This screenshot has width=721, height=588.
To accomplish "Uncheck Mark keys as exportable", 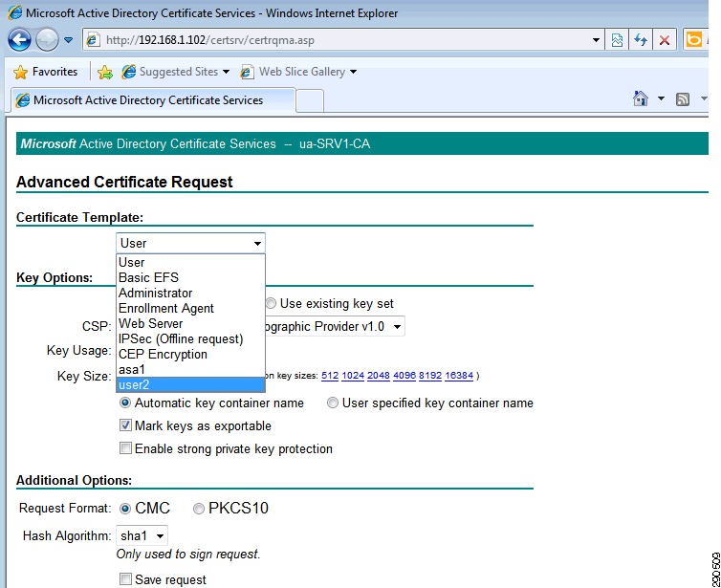I will pyautogui.click(x=125, y=425).
